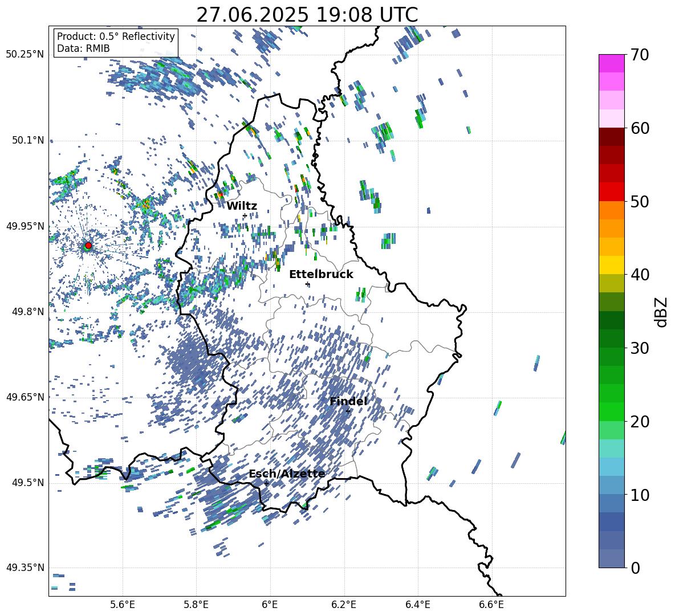Click the 5.6°E longitude label
The image size is (675, 616).
coord(123,605)
